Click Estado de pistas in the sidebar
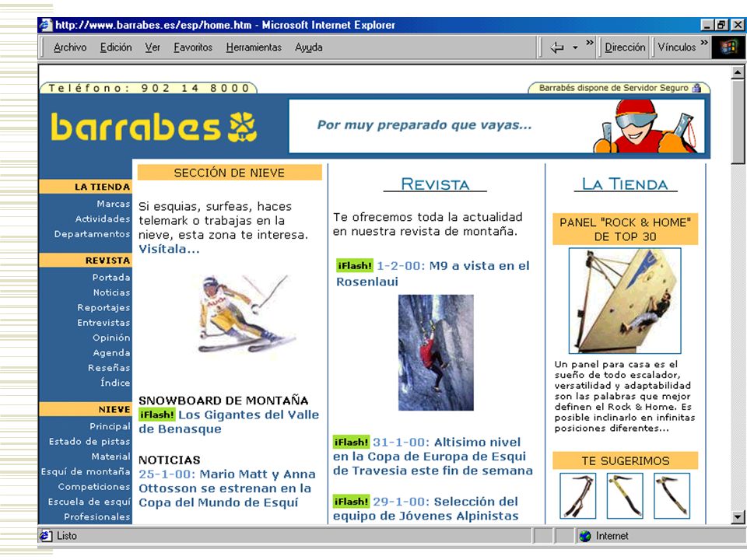The width and height of the screenshot is (747, 560). pyautogui.click(x=89, y=442)
